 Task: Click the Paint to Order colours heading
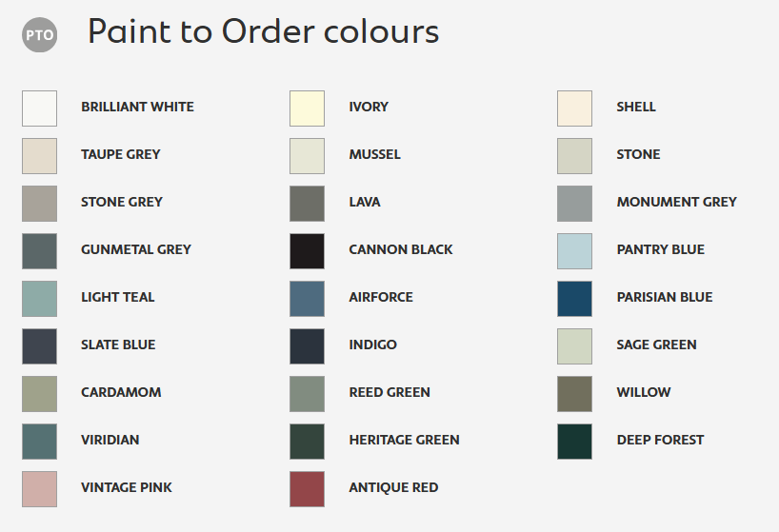click(x=263, y=32)
